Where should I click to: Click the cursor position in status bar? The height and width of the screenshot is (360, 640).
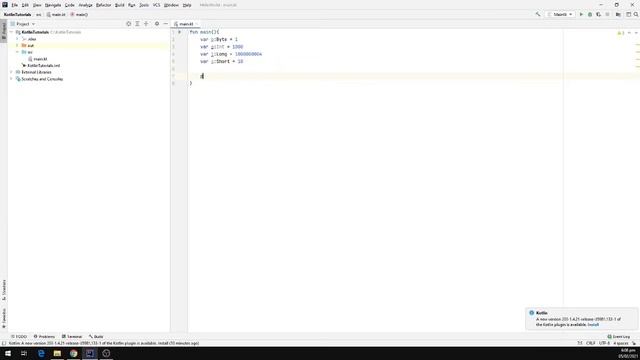[x=580, y=343]
